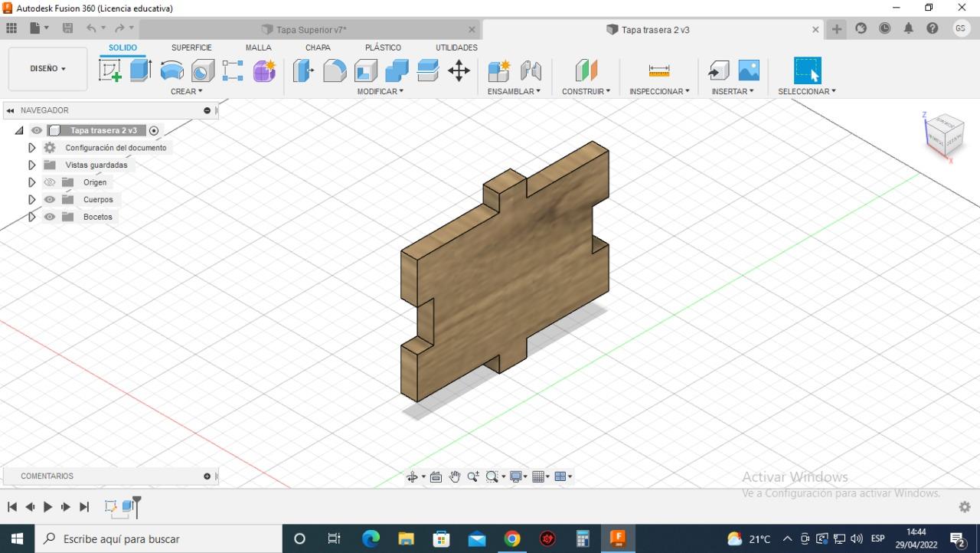980x553 pixels.
Task: Click the Move/Copy arrows icon
Action: 459,70
